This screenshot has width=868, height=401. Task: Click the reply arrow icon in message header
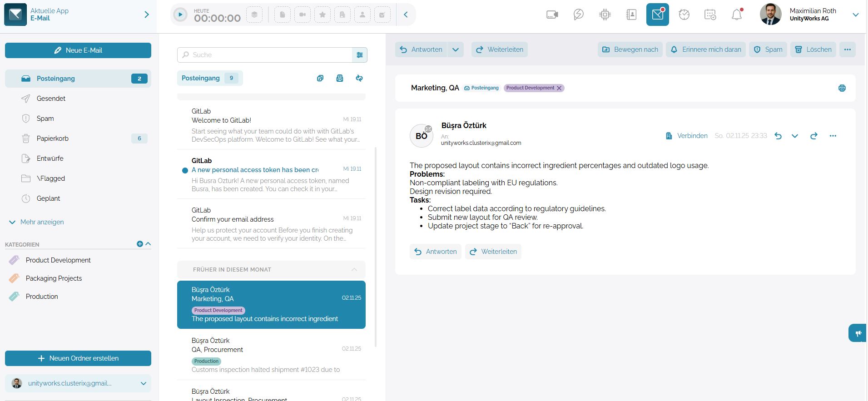coord(778,136)
